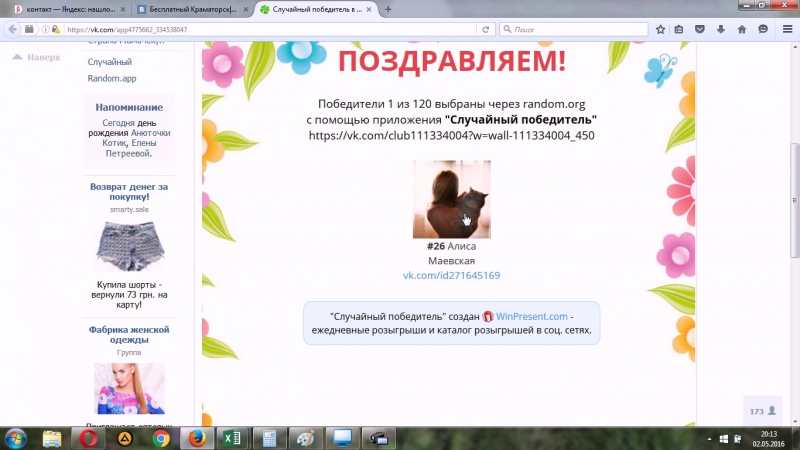Screen dimensions: 800x450
Task: Open the vk.com/id271645169 profile link
Action: [x=452, y=276]
